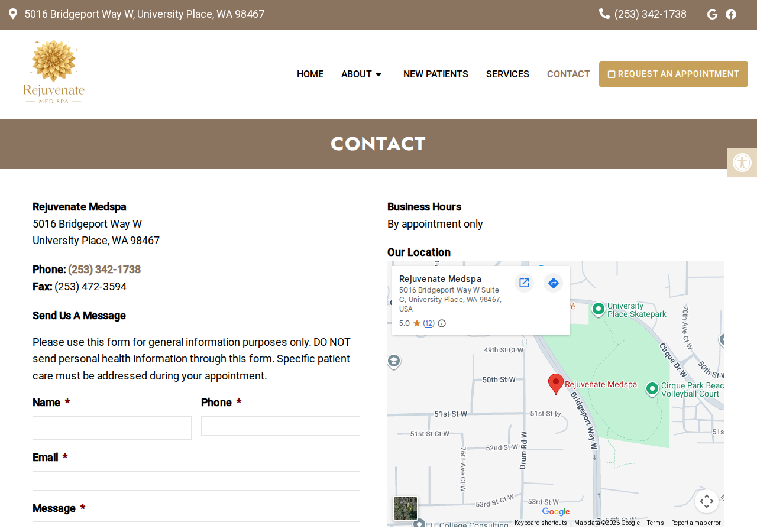
Task: Click the 'Send Us A Message' heading
Action: coord(79,316)
